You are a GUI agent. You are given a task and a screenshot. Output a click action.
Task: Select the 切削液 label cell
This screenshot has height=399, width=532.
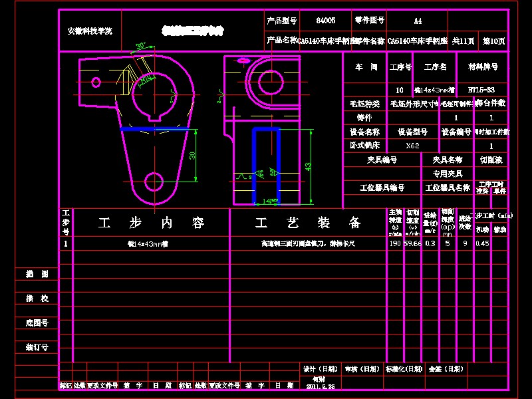pos(491,160)
